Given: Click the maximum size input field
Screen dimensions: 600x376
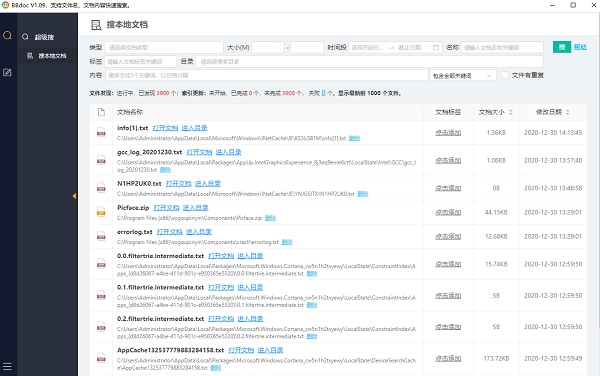Looking at the screenshot, I should coord(307,47).
